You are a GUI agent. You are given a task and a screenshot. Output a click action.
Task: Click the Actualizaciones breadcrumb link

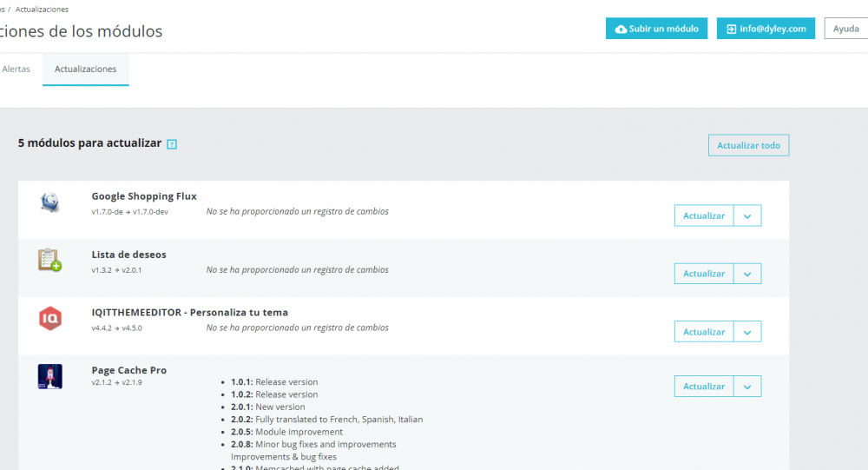click(x=42, y=10)
